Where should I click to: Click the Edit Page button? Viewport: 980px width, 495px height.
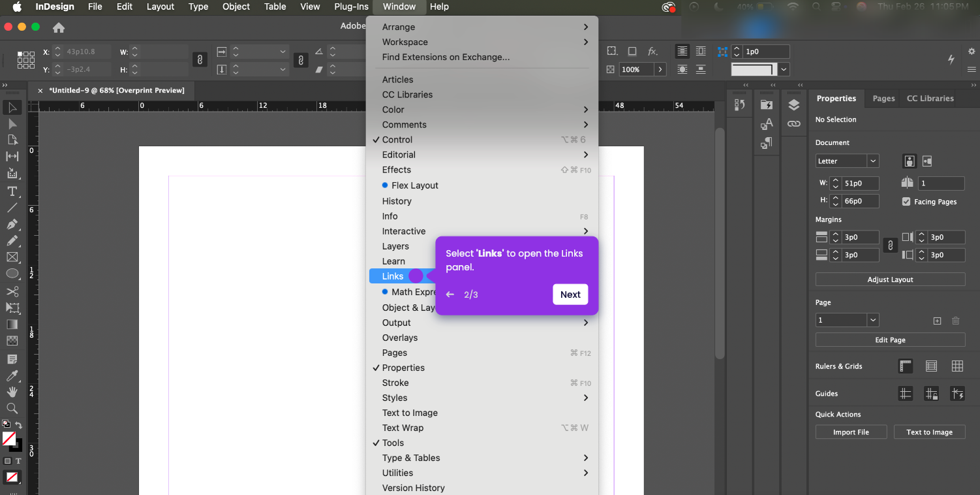[x=890, y=340]
